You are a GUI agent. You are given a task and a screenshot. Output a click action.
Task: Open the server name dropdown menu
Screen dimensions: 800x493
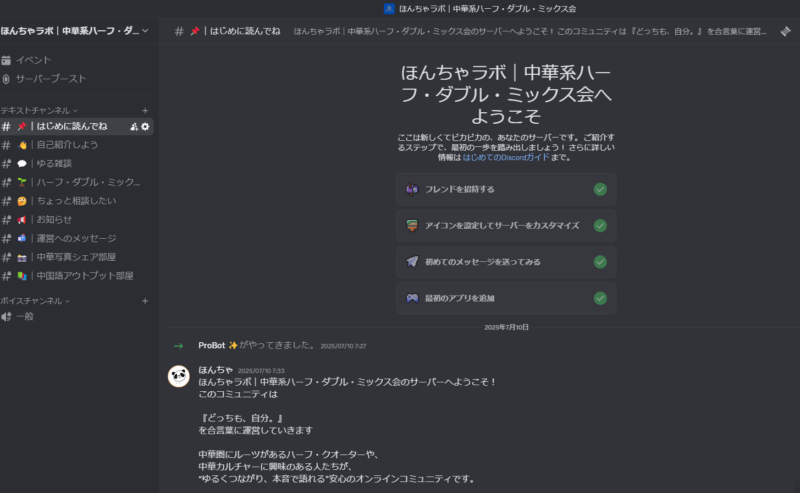tap(76, 31)
